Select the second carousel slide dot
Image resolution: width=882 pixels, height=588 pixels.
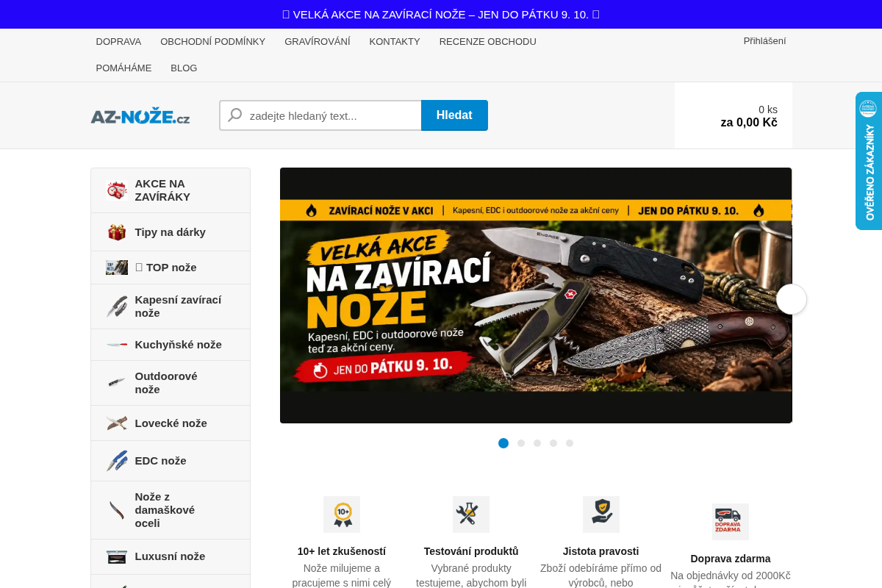click(x=521, y=443)
